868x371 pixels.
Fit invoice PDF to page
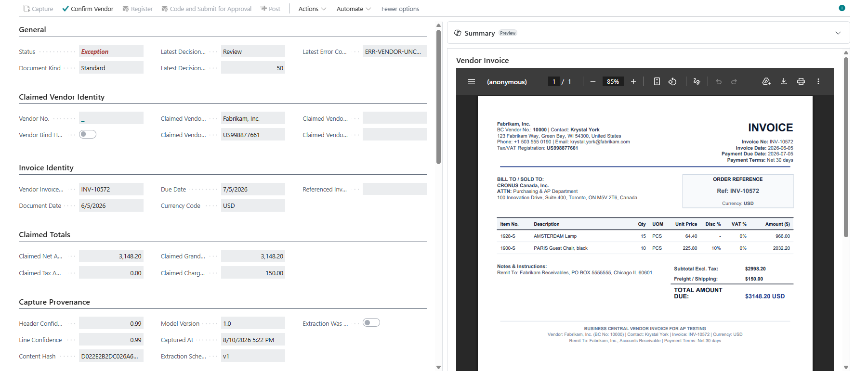pyautogui.click(x=657, y=82)
